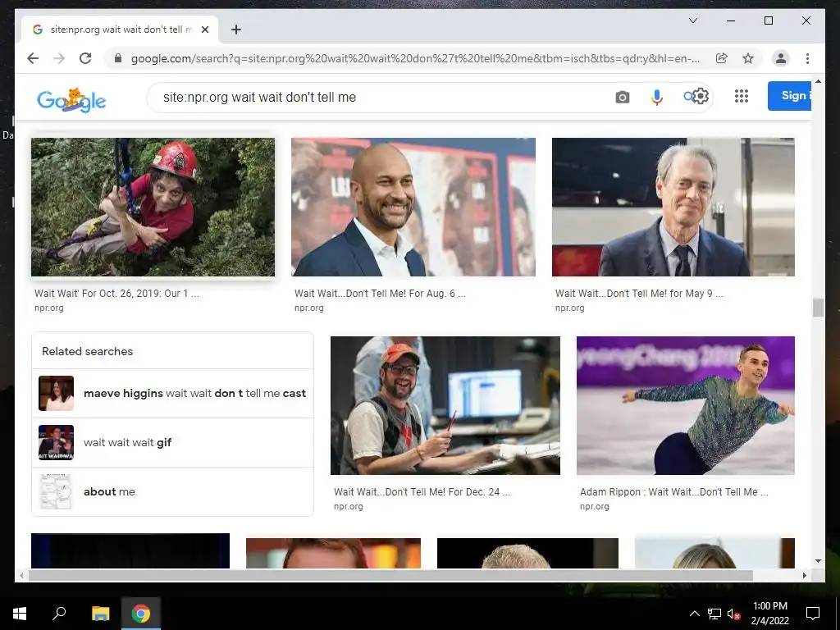Start voice search with the microphone
Screen dimensions: 840x630
(x=657, y=97)
